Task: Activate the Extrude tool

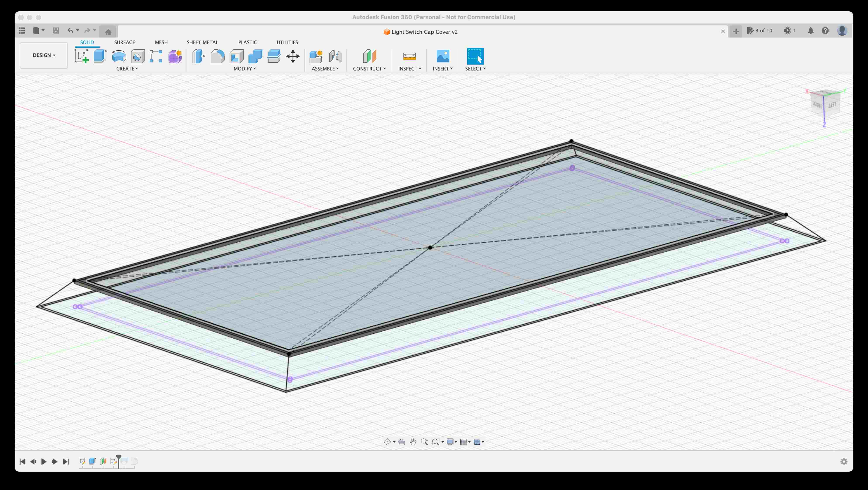Action: (x=99, y=56)
